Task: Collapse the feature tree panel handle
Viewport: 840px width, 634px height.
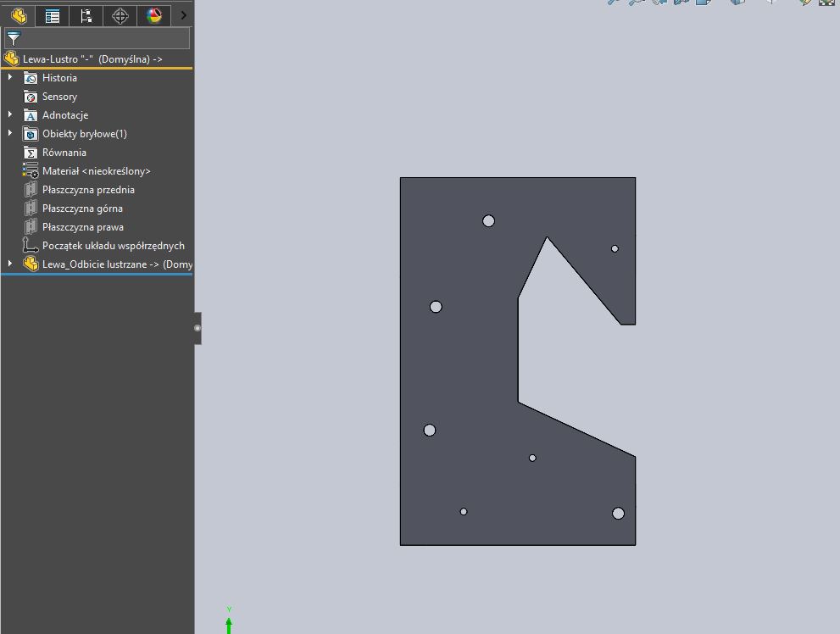Action: (x=197, y=328)
